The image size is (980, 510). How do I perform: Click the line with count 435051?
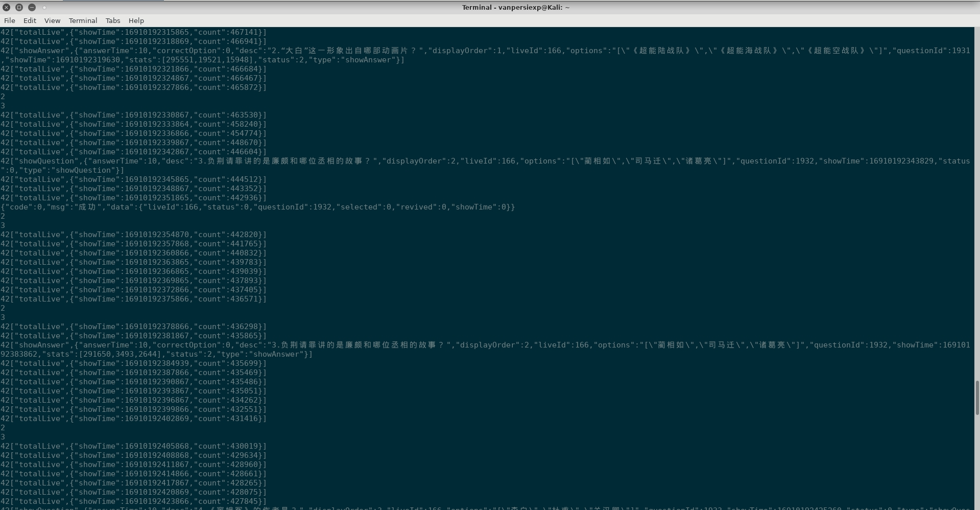133,391
